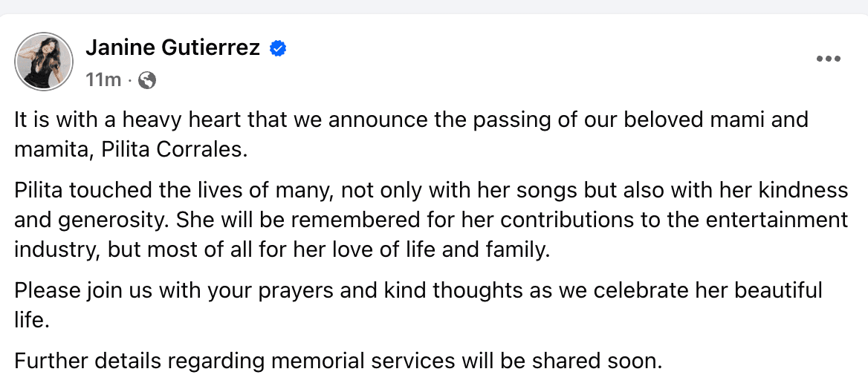The image size is (868, 389).
Task: Open Janine Gutierrez's profile picture
Action: tap(45, 62)
